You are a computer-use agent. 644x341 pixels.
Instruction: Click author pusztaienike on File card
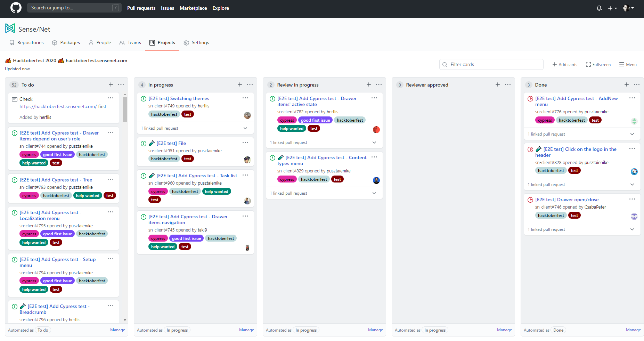(x=210, y=151)
